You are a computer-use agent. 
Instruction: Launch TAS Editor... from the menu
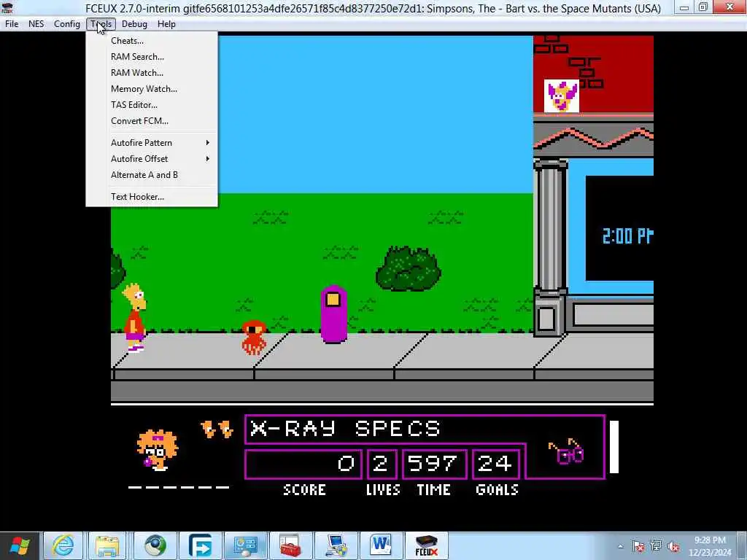point(152,105)
